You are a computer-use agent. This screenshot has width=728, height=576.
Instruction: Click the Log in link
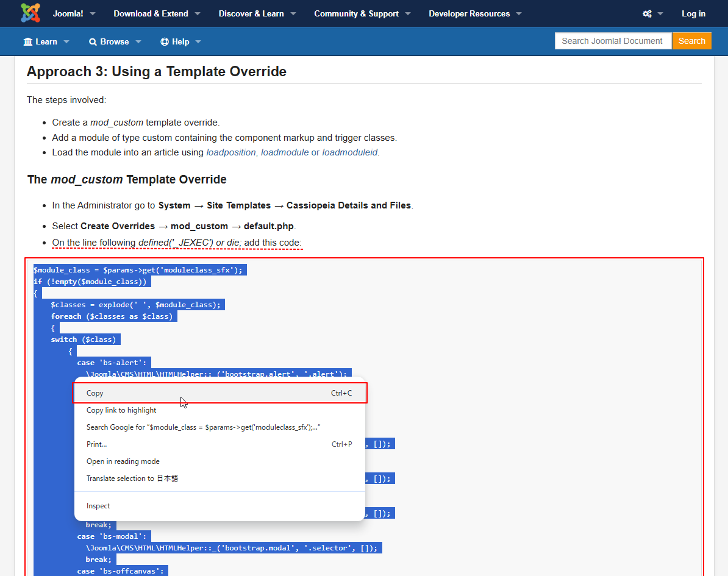693,13
